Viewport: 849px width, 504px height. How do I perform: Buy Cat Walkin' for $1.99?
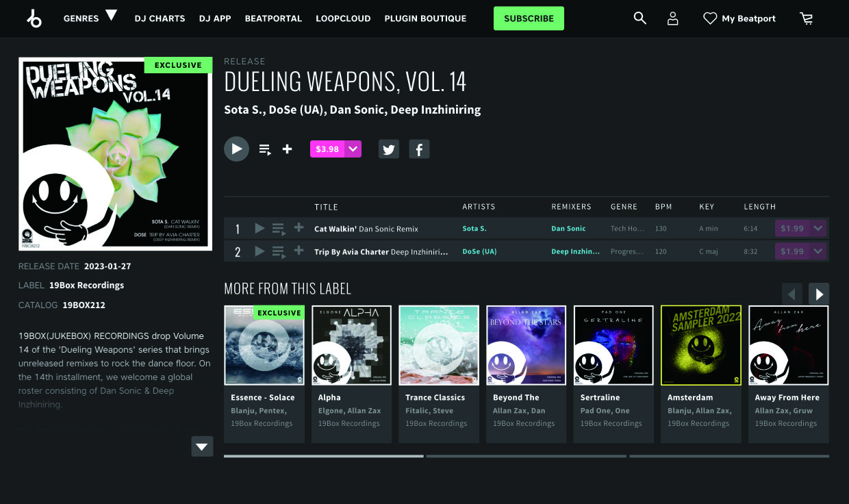(x=792, y=228)
